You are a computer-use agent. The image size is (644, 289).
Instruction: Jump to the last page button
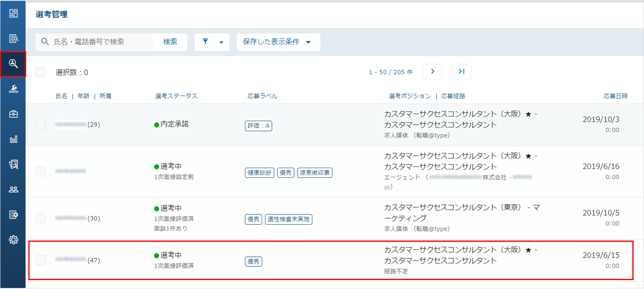tap(462, 71)
